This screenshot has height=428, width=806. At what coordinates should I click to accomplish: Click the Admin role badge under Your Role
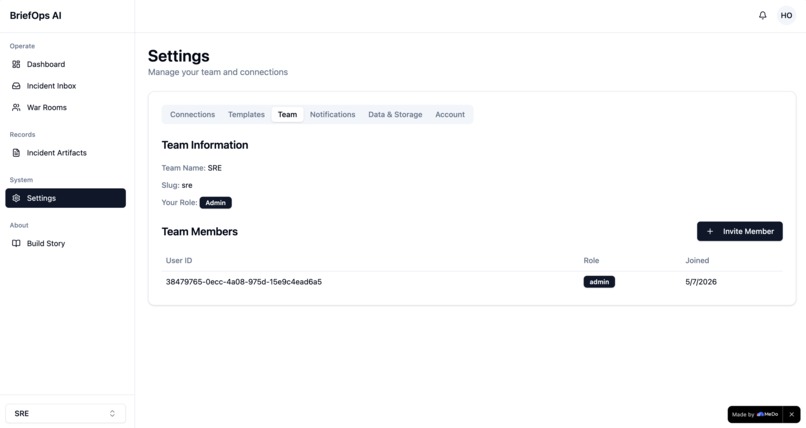pos(215,202)
